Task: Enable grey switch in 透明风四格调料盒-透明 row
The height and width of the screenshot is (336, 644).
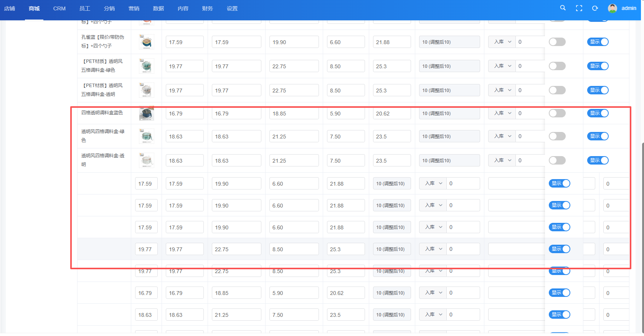Action: tap(557, 160)
